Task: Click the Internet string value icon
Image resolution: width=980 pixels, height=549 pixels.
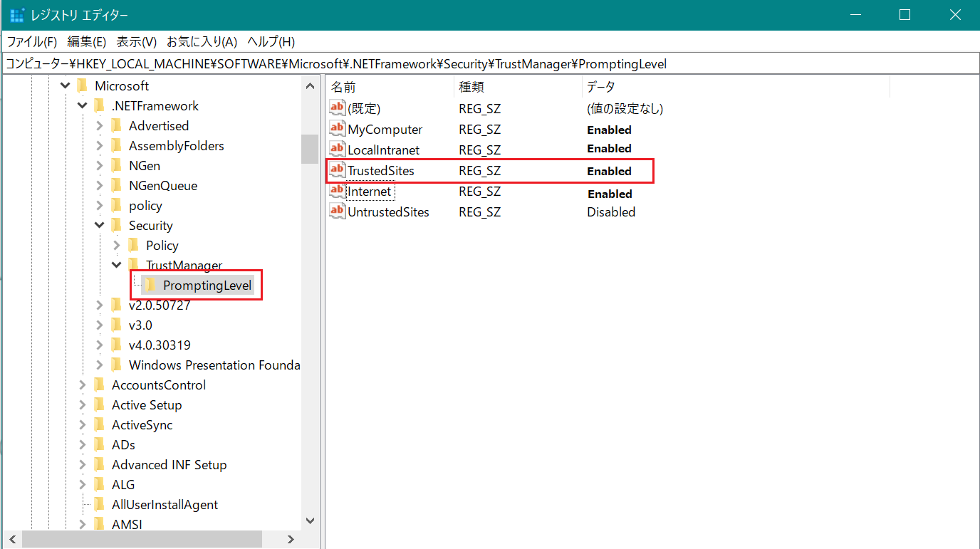Action: 337,191
